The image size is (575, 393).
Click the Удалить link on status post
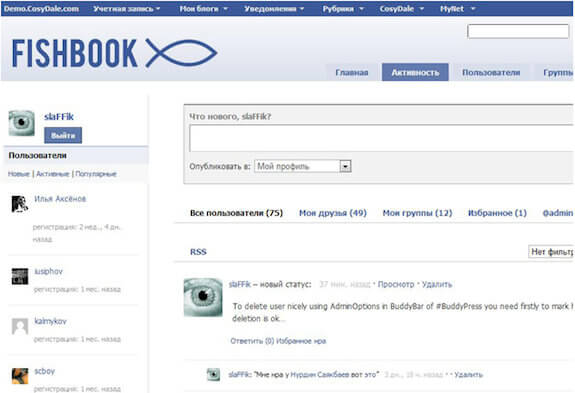click(x=437, y=284)
